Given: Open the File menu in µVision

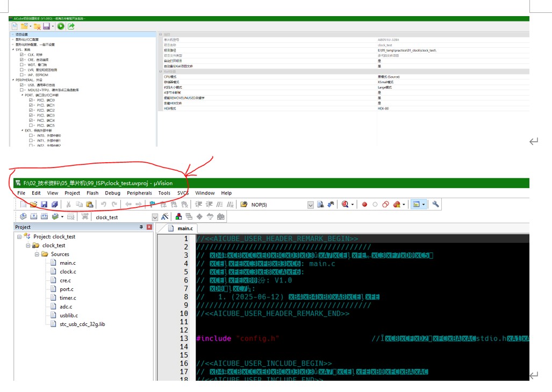Looking at the screenshot, I should (21, 193).
